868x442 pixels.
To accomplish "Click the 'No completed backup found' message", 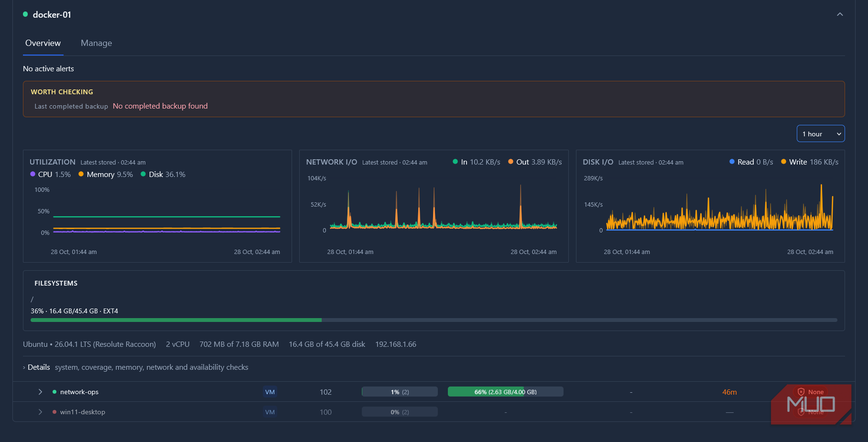I will tap(160, 106).
